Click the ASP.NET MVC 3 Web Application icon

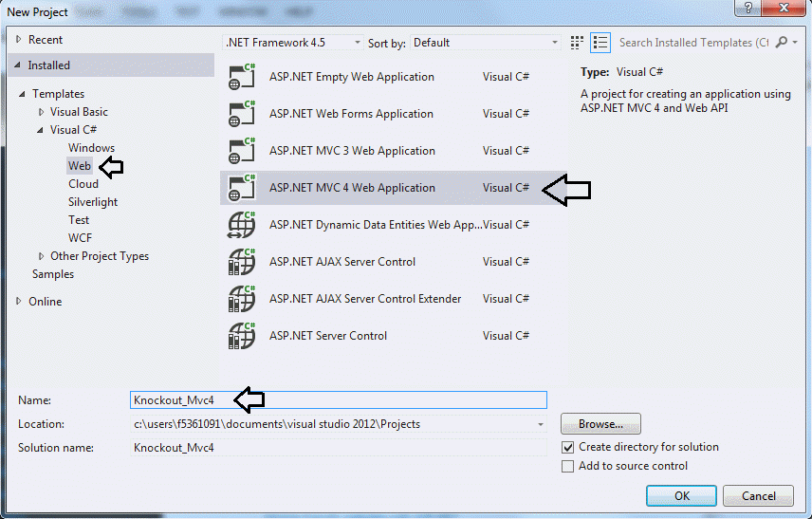pos(242,151)
